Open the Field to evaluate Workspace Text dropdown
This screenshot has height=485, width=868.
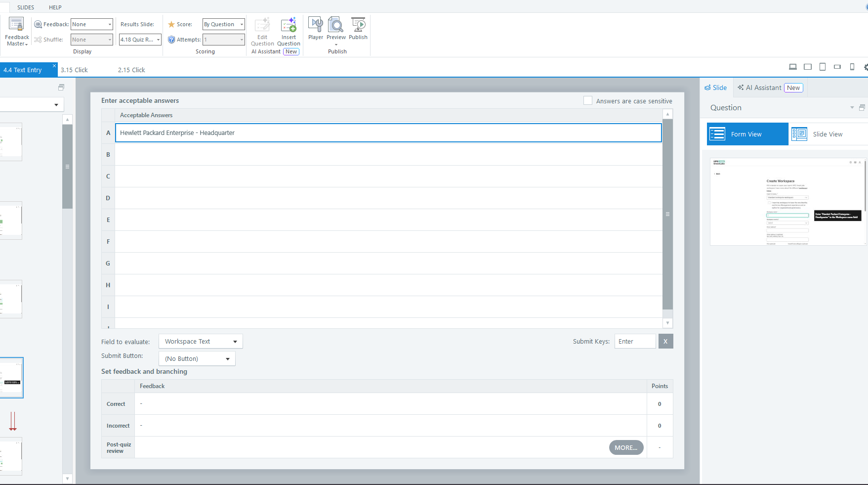[201, 342]
